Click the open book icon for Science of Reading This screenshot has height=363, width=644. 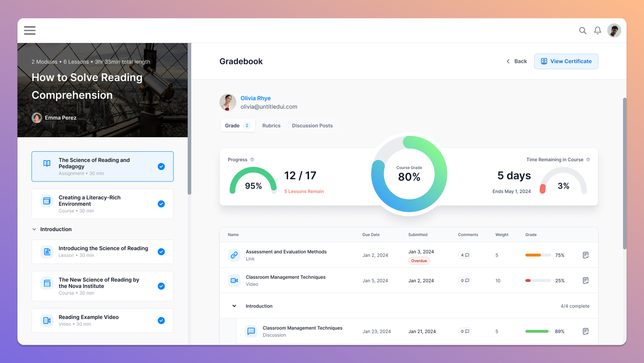point(47,164)
